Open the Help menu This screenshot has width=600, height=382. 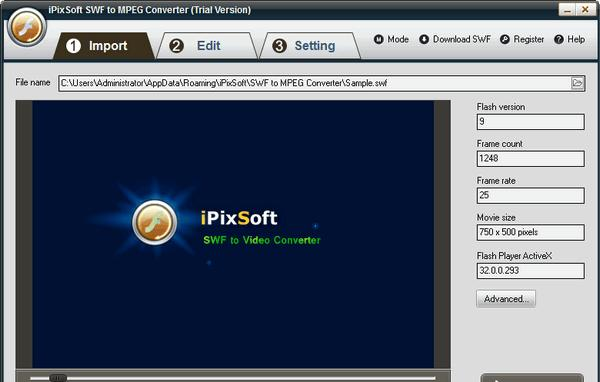[x=569, y=39]
